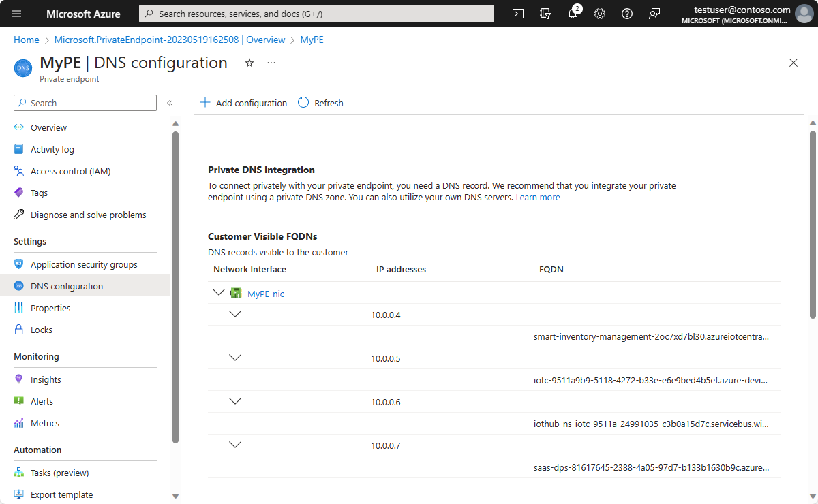Viewport: 818px width, 504px height.
Task: Open the hamburger menu icon
Action: (16, 13)
